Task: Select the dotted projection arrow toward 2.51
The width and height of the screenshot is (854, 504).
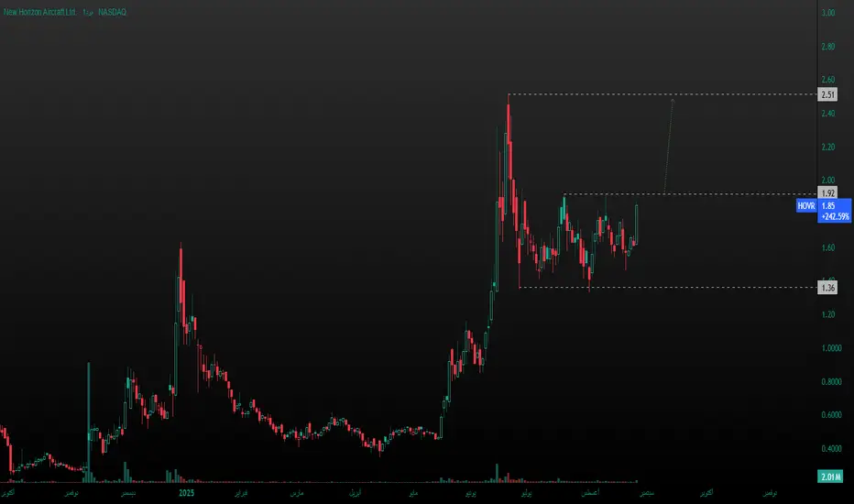Action: tap(668, 146)
